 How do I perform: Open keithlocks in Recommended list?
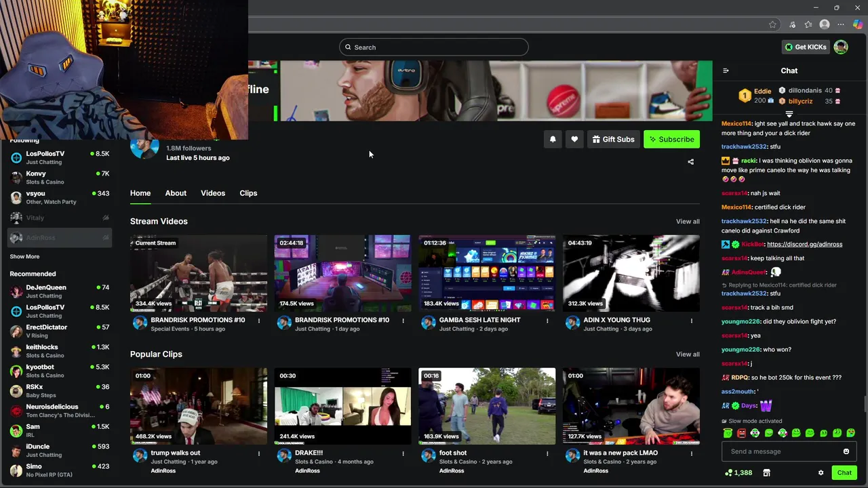[x=60, y=351]
